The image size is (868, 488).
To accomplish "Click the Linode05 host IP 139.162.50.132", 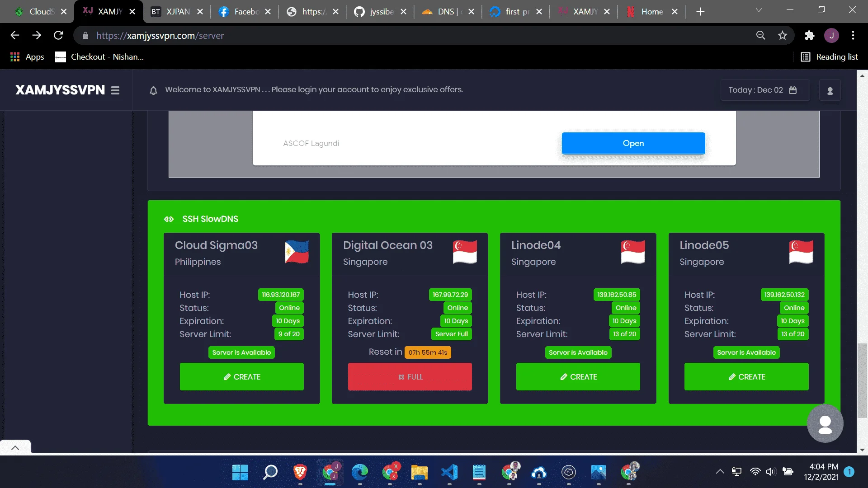I will tap(784, 295).
